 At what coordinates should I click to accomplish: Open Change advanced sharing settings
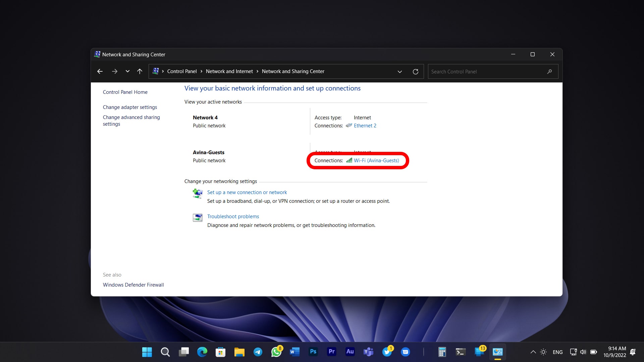point(131,121)
